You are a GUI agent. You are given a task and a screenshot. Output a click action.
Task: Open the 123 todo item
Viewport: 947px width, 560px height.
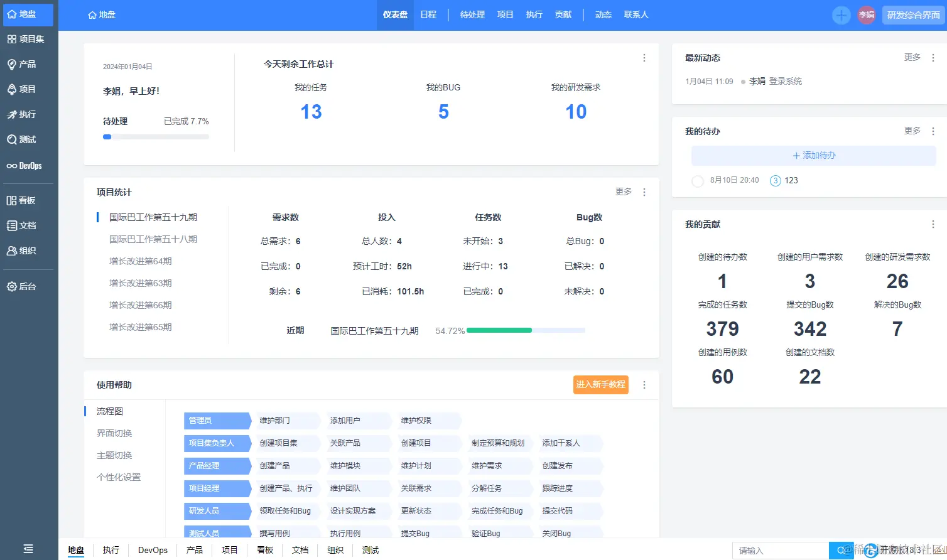pos(791,181)
